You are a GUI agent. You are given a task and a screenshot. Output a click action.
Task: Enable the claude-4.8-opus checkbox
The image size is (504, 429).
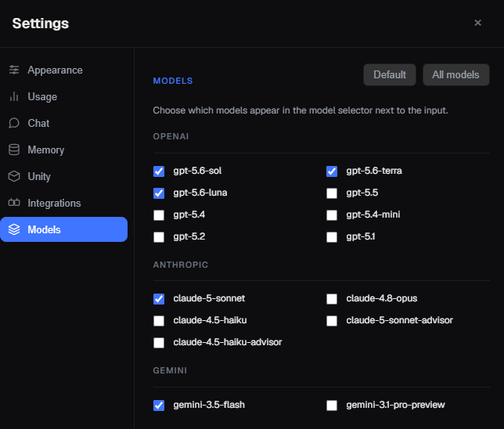pos(332,299)
